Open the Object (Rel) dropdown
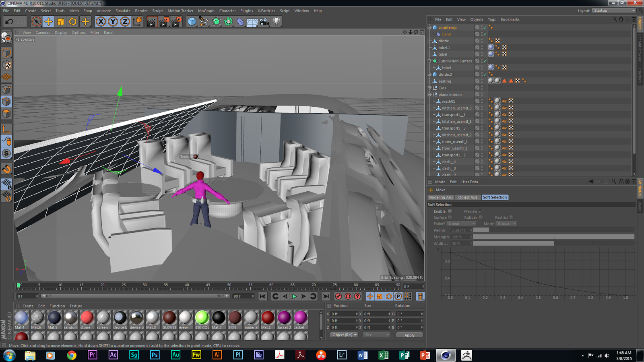The image size is (644, 362). click(344, 335)
